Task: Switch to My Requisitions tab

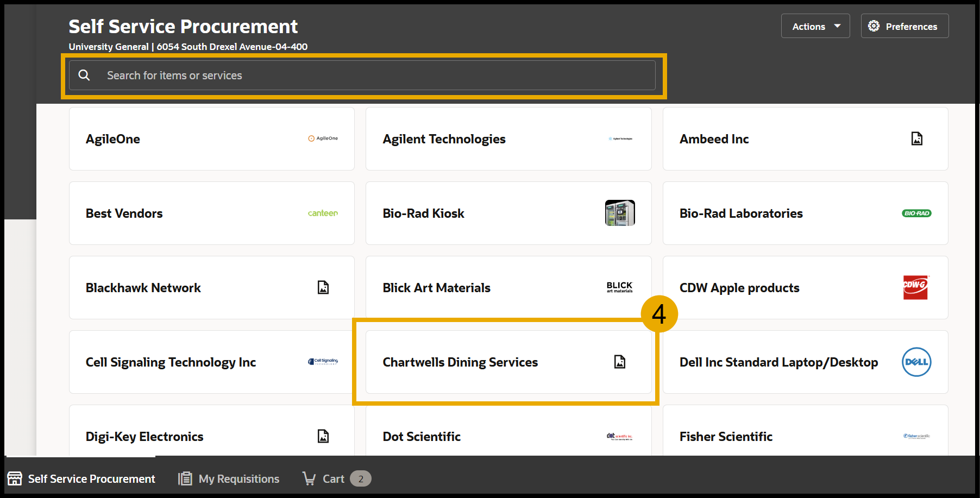Action: pos(229,478)
